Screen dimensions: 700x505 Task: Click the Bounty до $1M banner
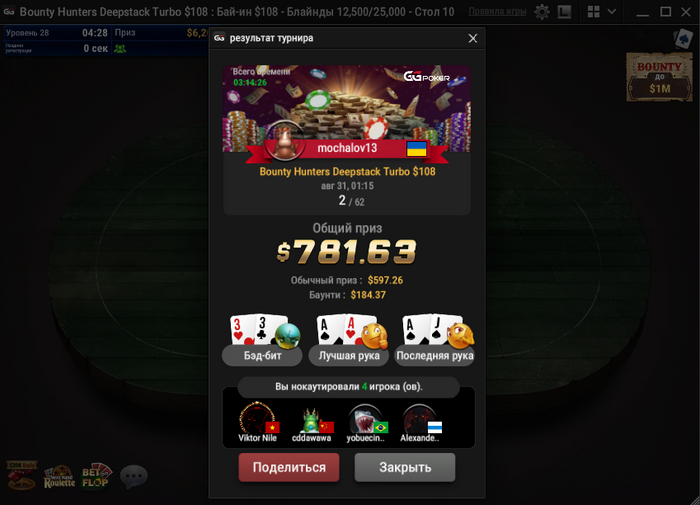point(659,77)
